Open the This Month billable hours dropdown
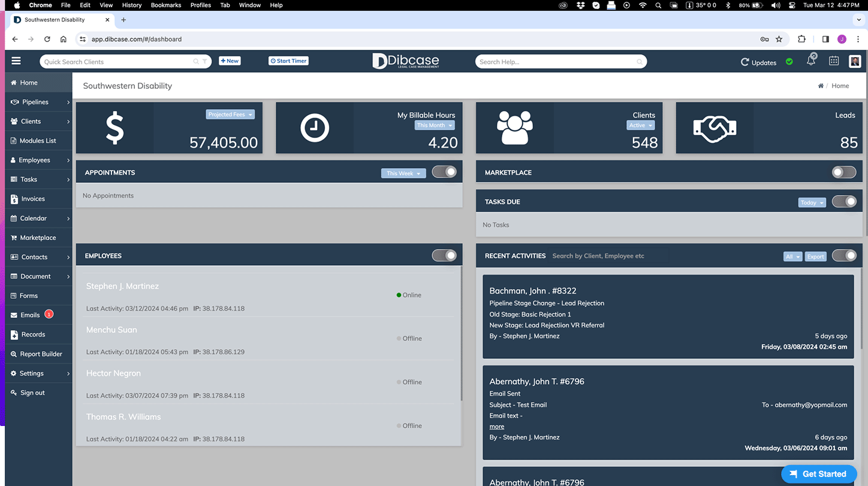The image size is (868, 486). tap(435, 125)
